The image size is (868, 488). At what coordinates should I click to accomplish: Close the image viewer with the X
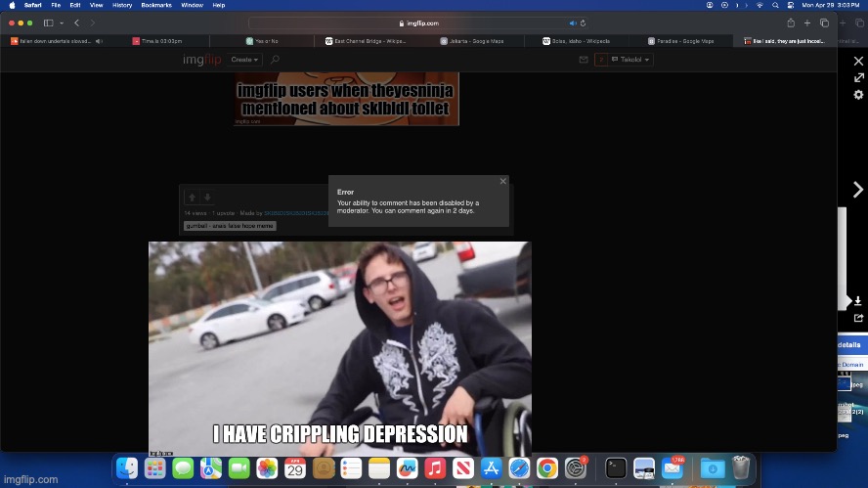[x=858, y=61]
